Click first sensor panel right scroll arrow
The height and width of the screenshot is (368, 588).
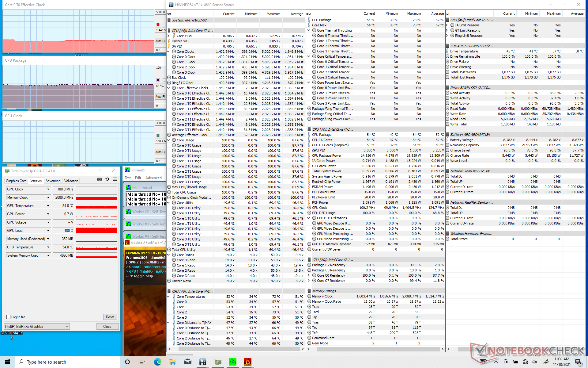point(303,349)
